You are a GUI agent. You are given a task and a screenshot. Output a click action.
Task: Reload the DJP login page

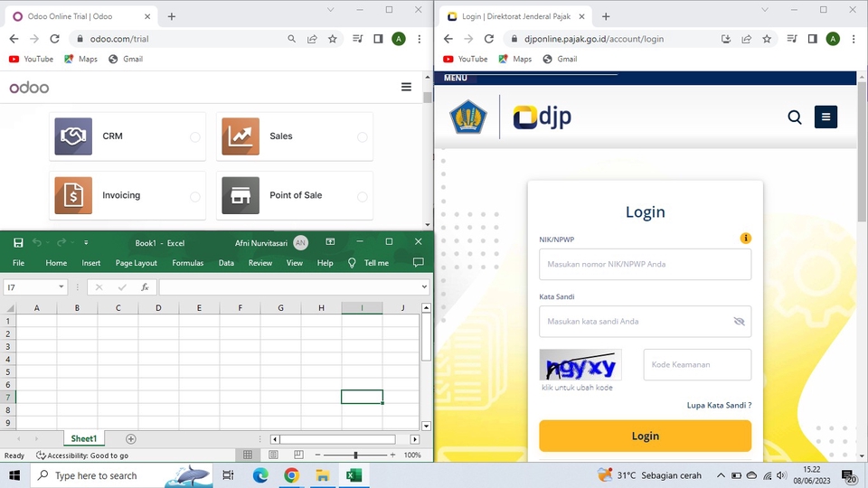[x=489, y=39]
